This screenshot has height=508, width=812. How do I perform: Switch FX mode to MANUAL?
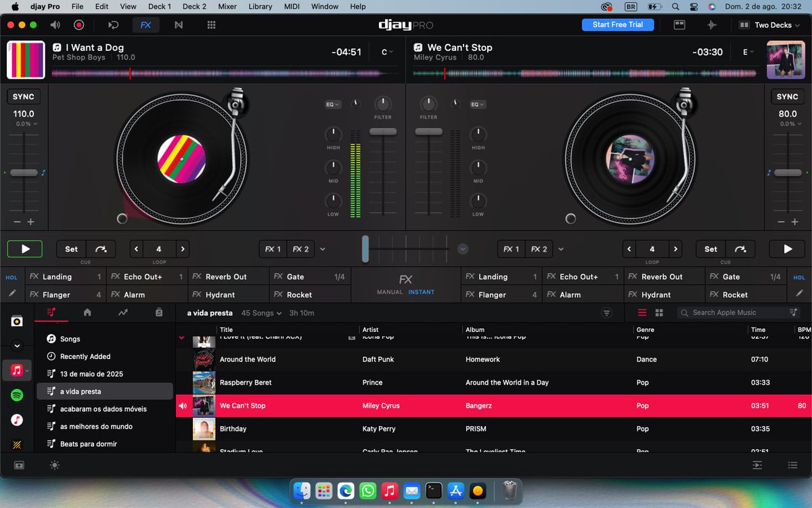(390, 292)
